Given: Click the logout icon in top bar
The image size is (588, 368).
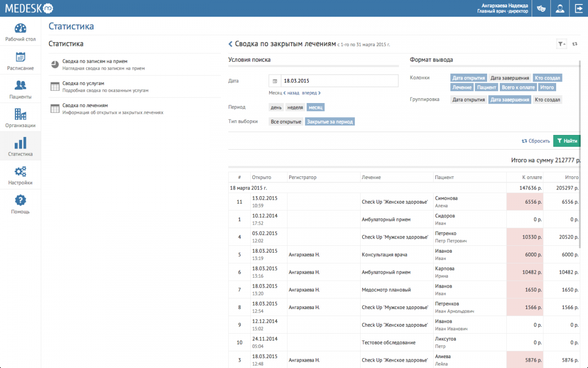Looking at the screenshot, I should click(579, 8).
